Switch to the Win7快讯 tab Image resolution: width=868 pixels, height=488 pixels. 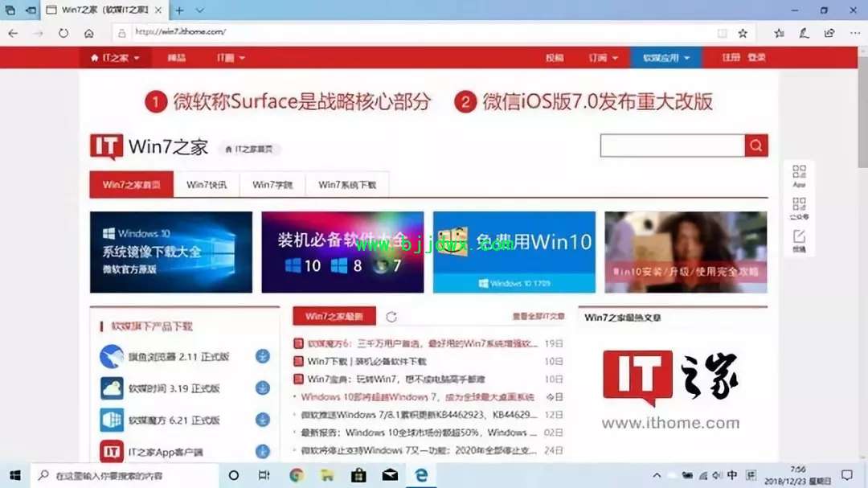coord(207,184)
